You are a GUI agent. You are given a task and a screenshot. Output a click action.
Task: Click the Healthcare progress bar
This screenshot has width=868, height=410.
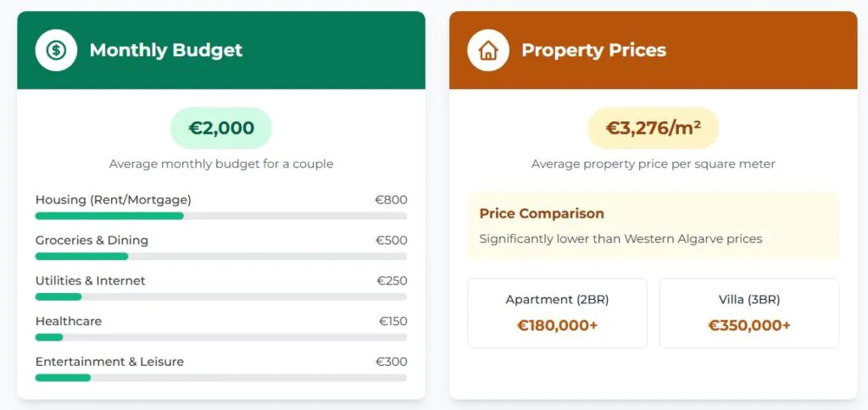220,337
